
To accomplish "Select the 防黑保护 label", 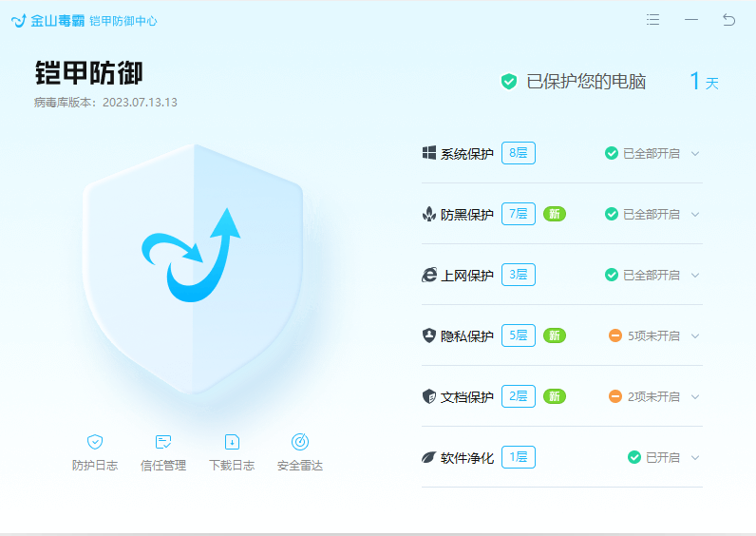I will coord(467,215).
